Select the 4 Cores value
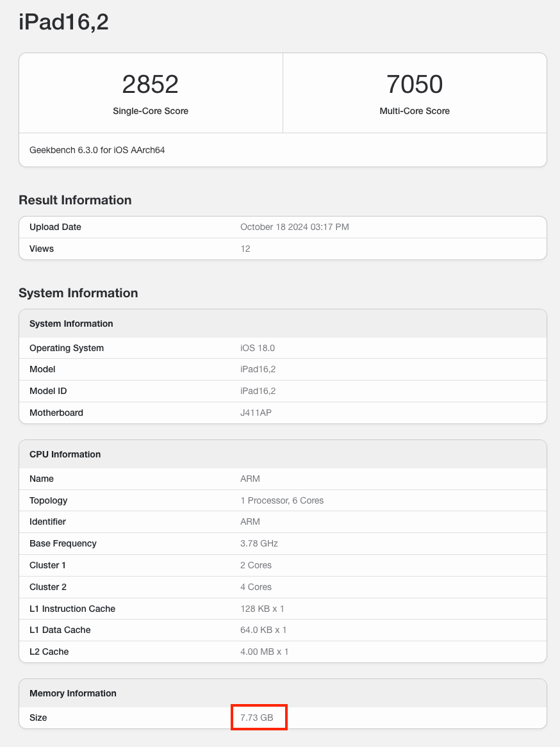This screenshot has height=747, width=560. pos(256,587)
